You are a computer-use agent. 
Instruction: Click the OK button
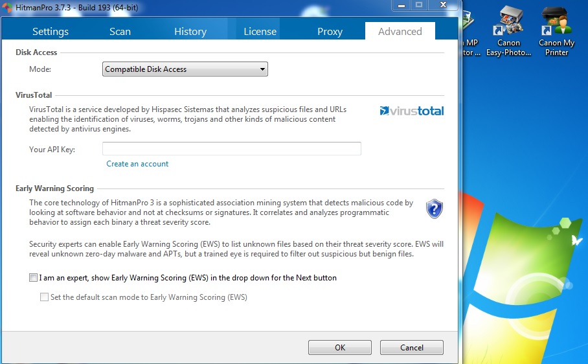(340, 348)
